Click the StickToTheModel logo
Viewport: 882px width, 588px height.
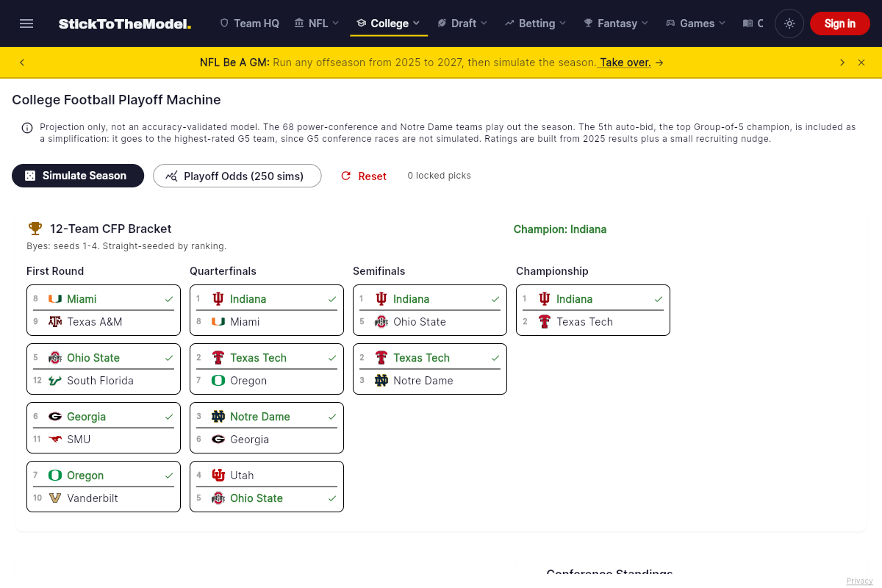125,24
